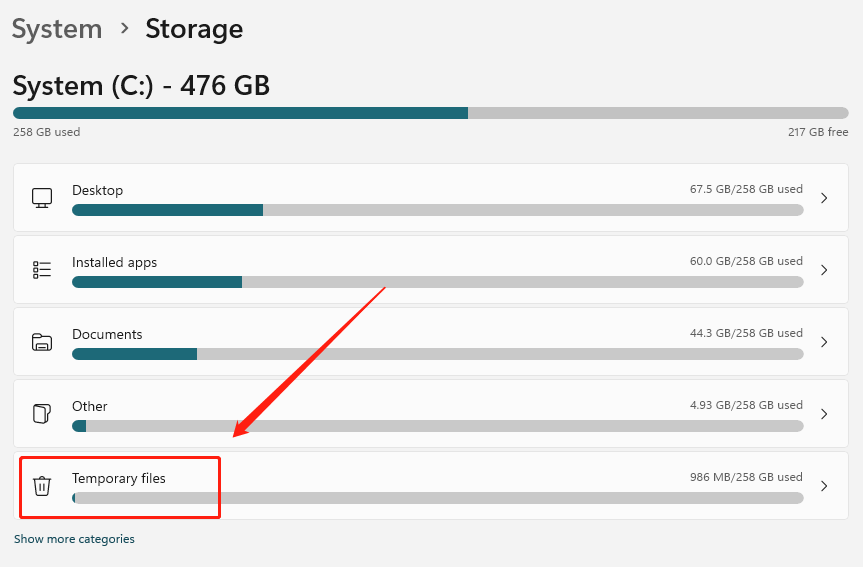Open the Documents label text
The image size is (863, 567).
107,334
